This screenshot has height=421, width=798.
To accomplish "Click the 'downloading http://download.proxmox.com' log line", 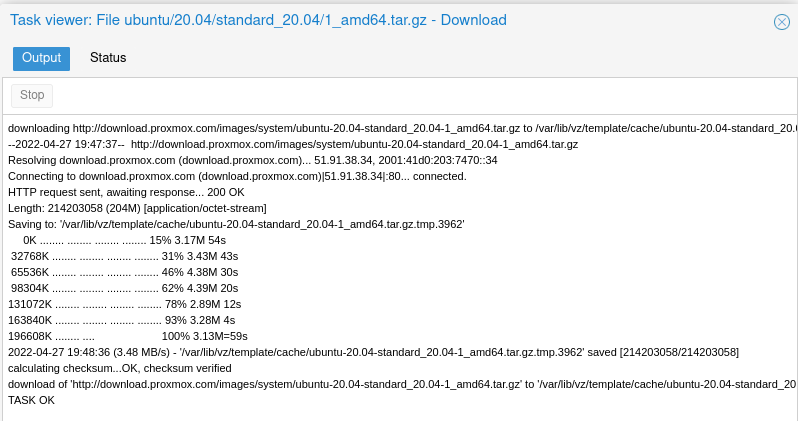I will coord(400,128).
